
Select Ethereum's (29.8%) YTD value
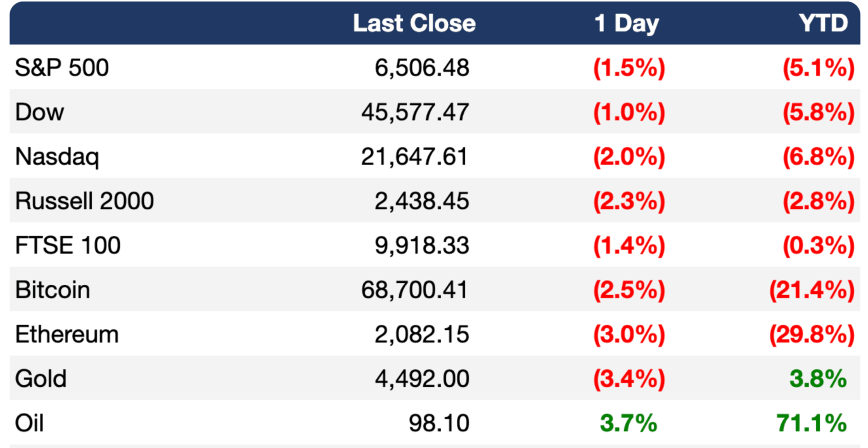[x=812, y=334]
